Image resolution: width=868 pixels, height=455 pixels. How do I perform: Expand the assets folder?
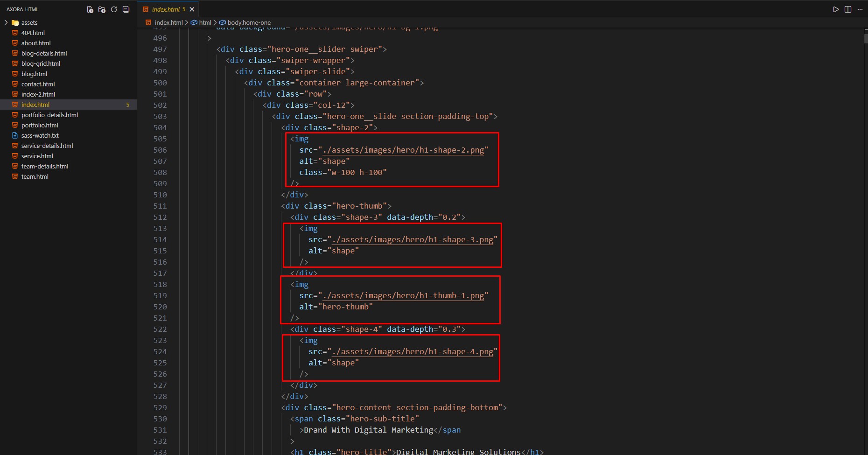click(29, 22)
